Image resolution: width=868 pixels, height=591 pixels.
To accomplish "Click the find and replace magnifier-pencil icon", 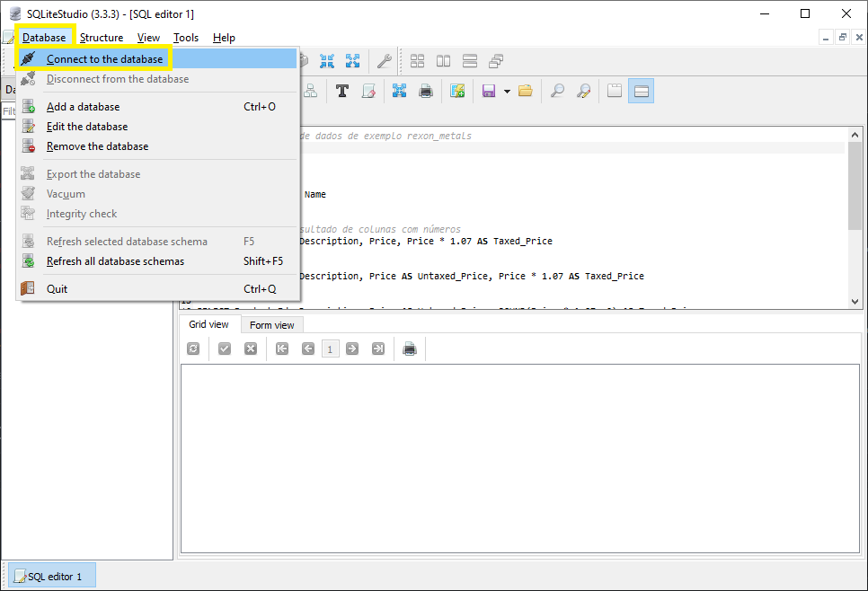I will [x=583, y=91].
